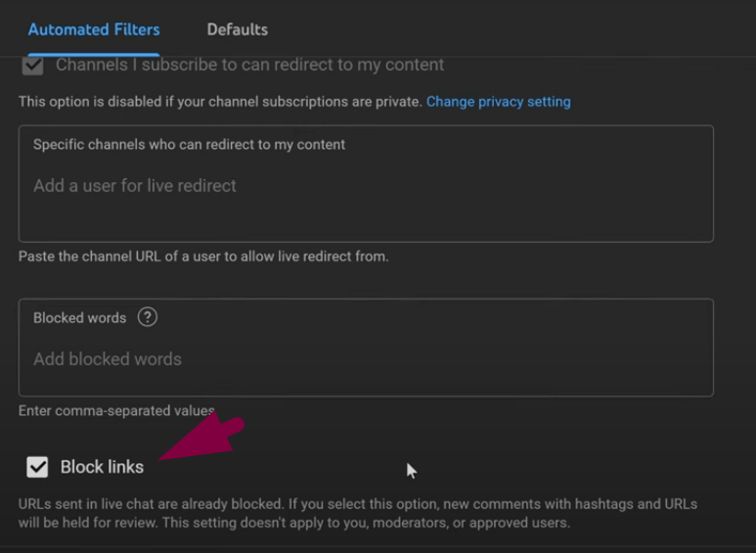756x553 pixels.
Task: Click the Block links label text
Action: coord(102,467)
